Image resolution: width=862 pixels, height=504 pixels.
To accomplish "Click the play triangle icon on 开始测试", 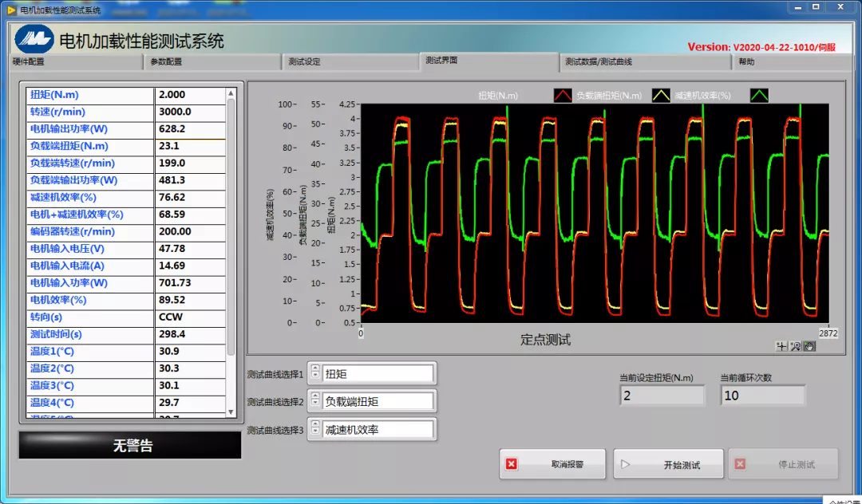I will (x=626, y=464).
